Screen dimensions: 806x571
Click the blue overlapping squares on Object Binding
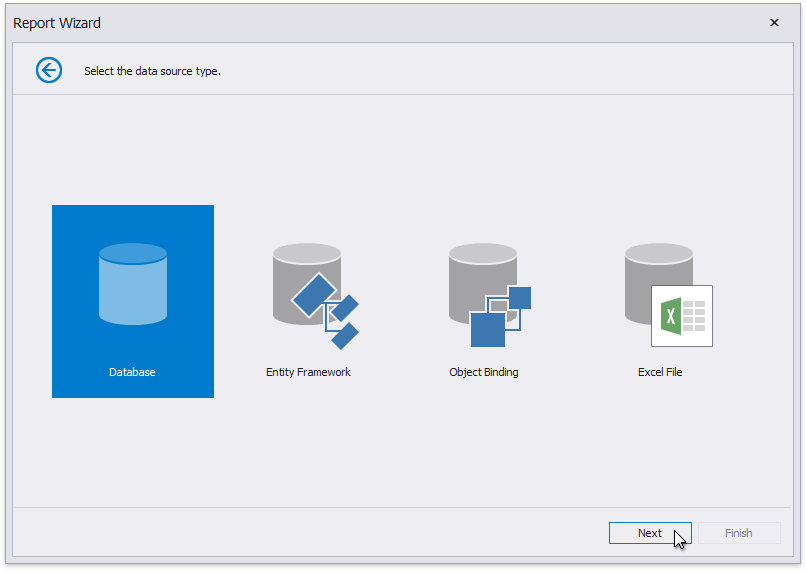click(x=500, y=314)
